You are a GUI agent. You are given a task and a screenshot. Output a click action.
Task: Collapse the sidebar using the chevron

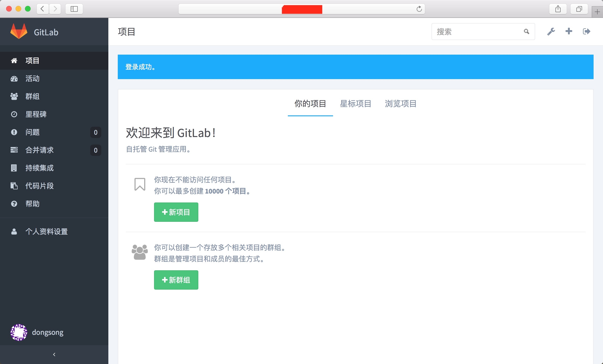pyautogui.click(x=54, y=354)
